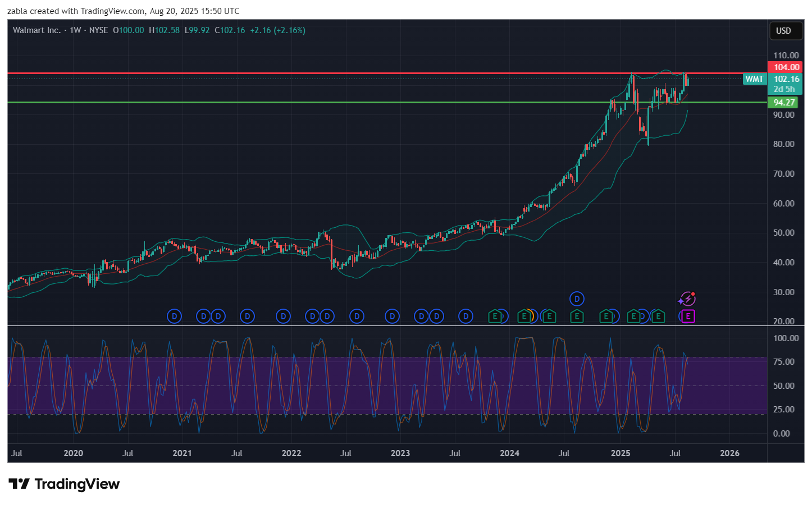Click the 25.00 oscillator scale label

pos(784,410)
